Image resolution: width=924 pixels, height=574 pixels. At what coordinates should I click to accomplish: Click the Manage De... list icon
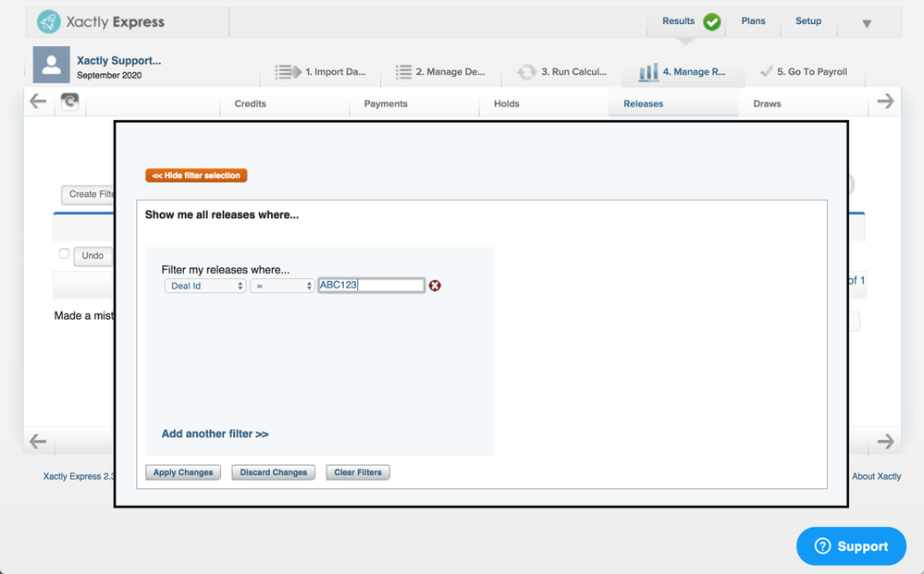pyautogui.click(x=403, y=72)
